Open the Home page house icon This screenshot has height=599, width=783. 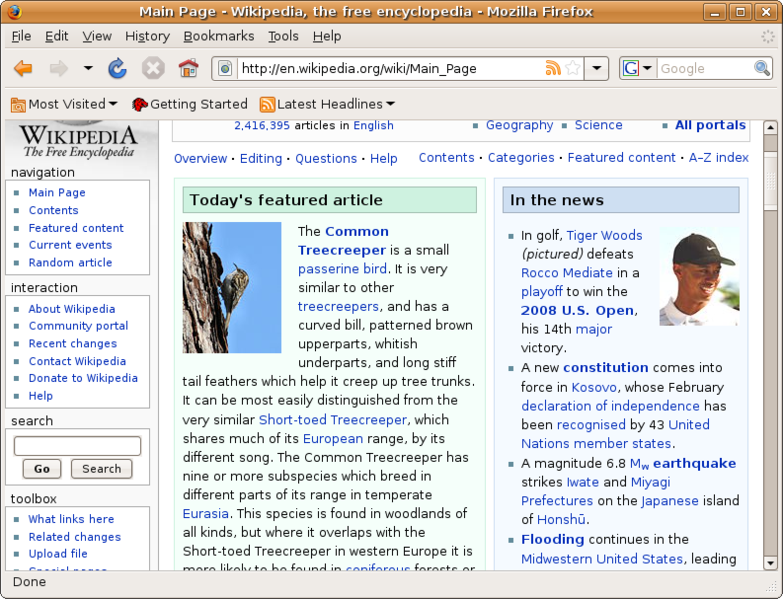tap(188, 68)
